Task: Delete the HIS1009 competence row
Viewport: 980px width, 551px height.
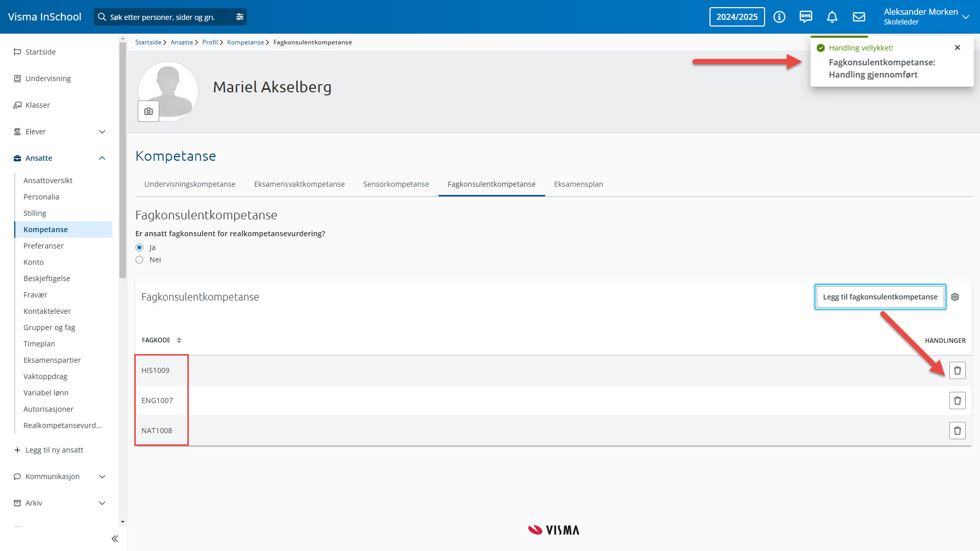Action: 957,370
